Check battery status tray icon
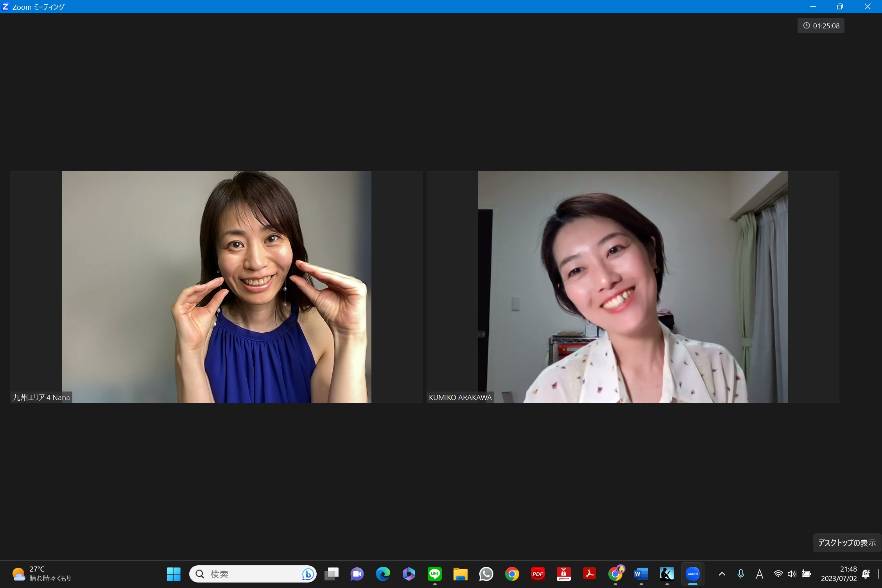 coord(806,574)
